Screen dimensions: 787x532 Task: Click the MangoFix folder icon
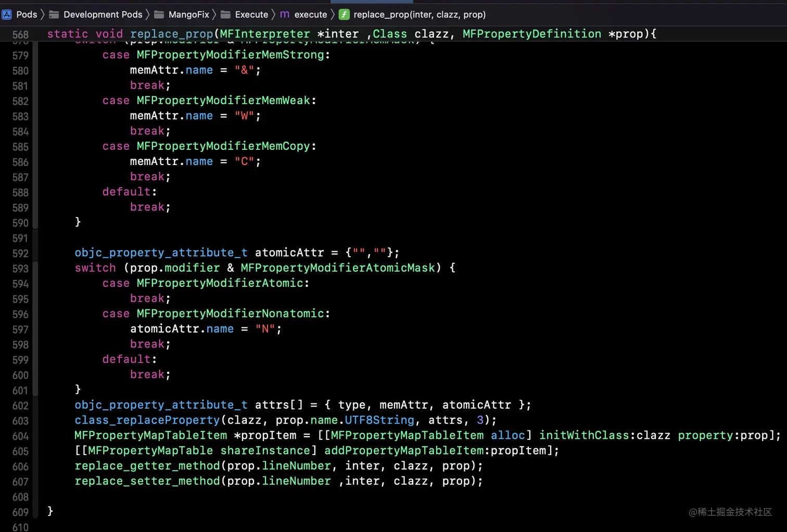point(159,15)
